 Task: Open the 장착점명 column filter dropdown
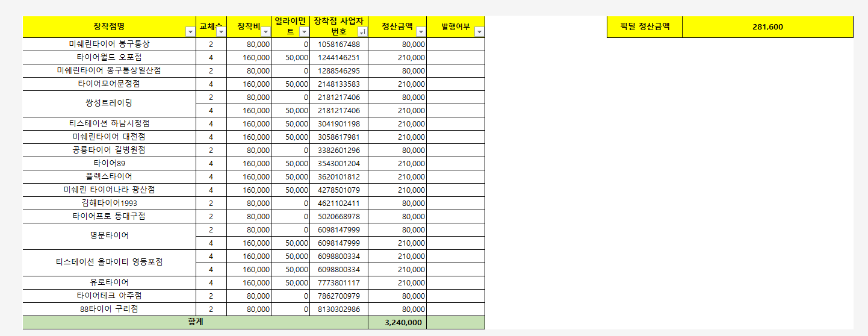point(190,32)
